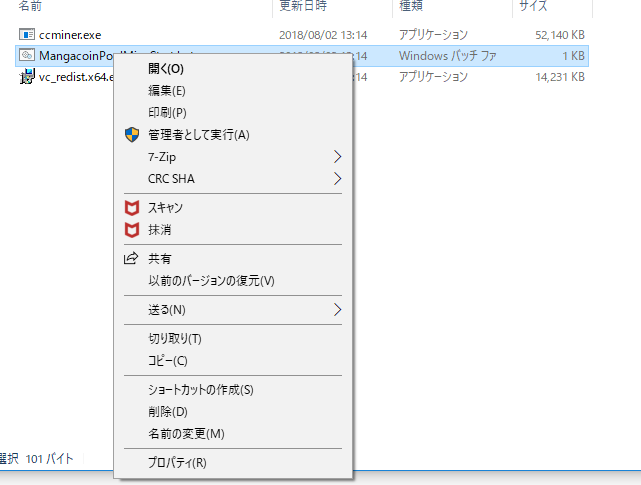
Task: Sort by the サイズ column header
Action: 534,6
